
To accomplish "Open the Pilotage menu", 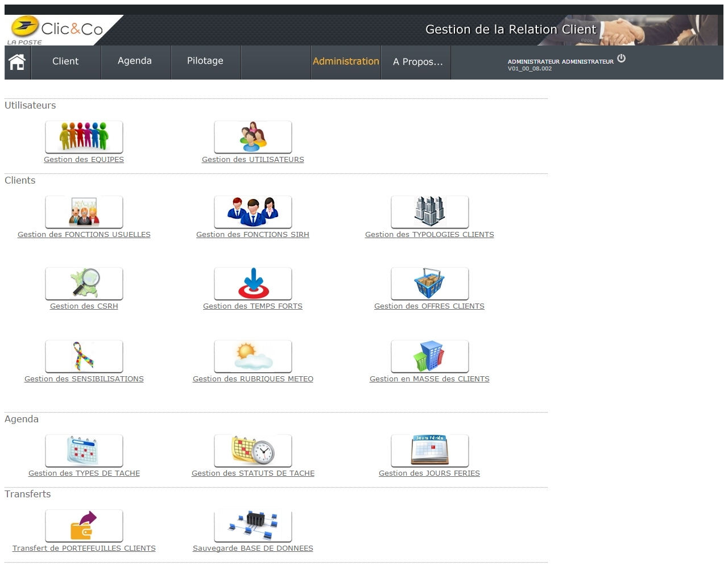I will (x=205, y=61).
